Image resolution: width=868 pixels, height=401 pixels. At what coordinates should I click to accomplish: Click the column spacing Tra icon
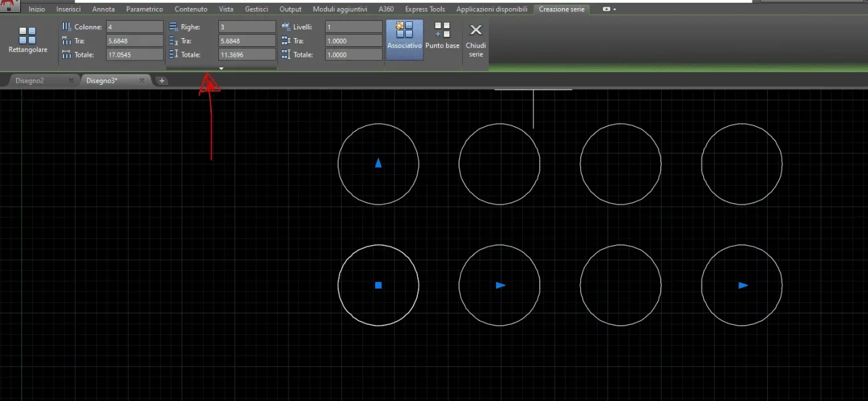[x=66, y=41]
